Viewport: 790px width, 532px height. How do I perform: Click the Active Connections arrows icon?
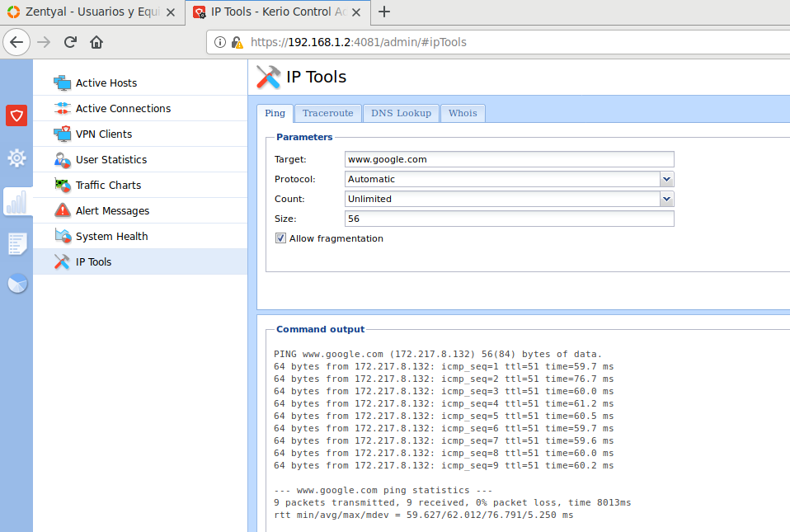63,108
